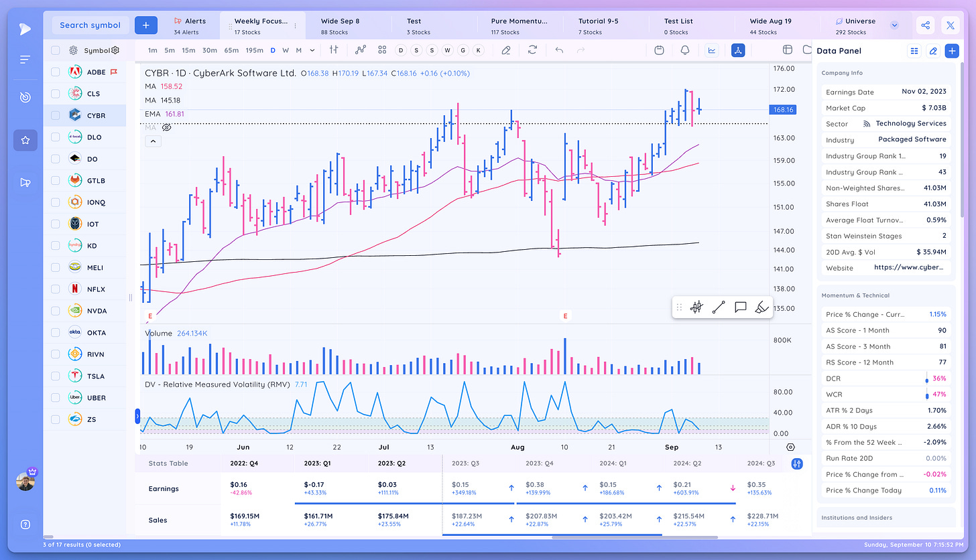Open the four-squares layout icon
The width and height of the screenshot is (976, 560).
382,50
